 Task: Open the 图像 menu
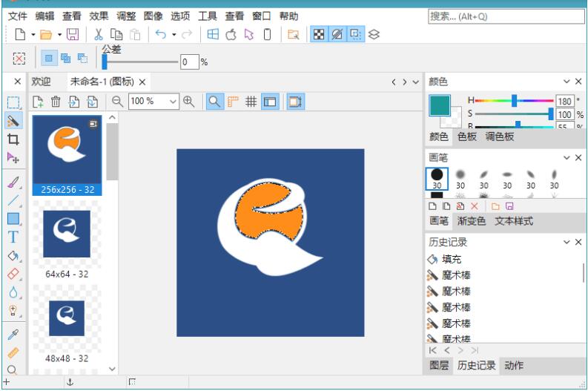click(153, 16)
